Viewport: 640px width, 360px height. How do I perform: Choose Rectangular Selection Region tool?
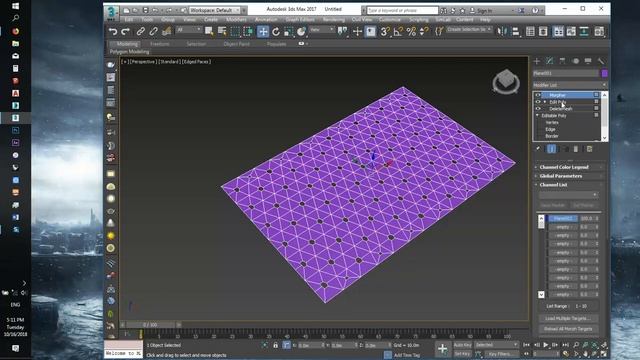235,31
